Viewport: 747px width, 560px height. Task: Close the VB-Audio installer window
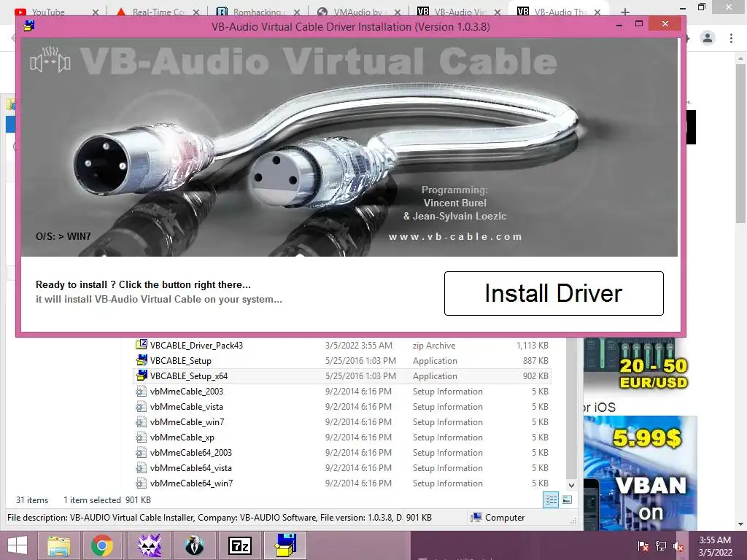click(x=665, y=24)
